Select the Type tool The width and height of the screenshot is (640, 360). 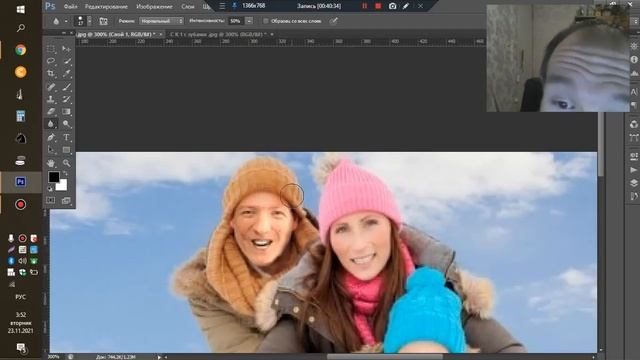[x=66, y=137]
